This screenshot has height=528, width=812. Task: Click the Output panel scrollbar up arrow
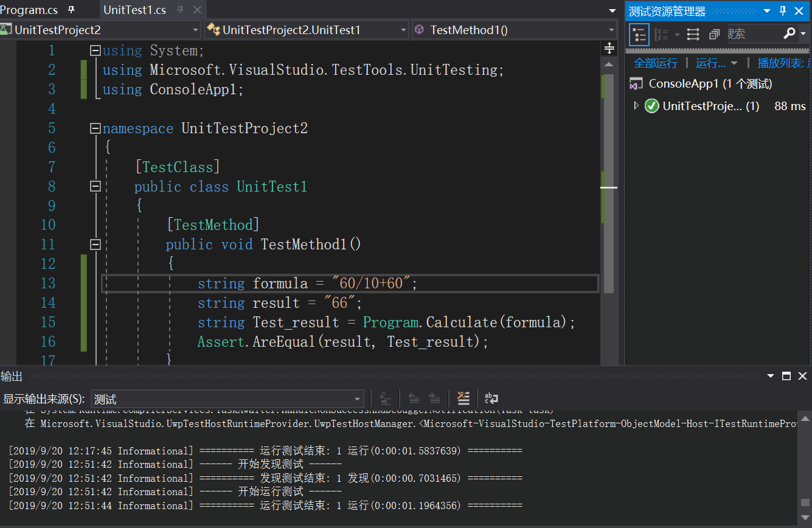tap(805, 418)
